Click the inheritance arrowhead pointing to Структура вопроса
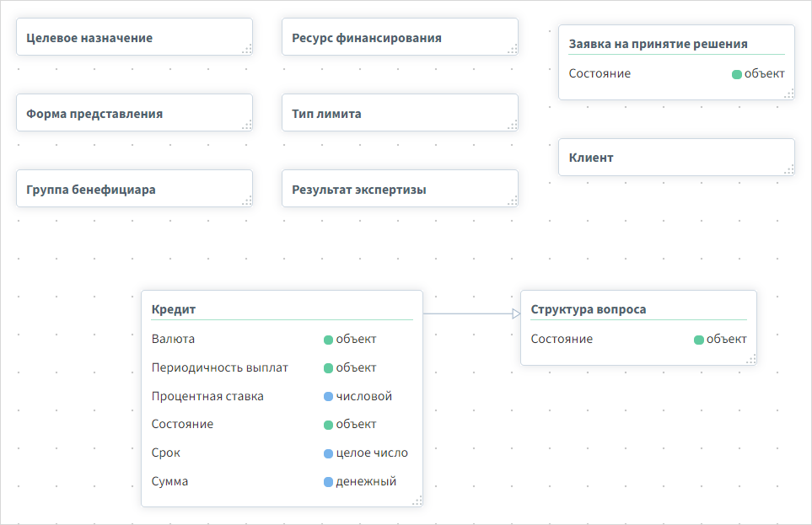This screenshot has height=525, width=812. pos(516,313)
